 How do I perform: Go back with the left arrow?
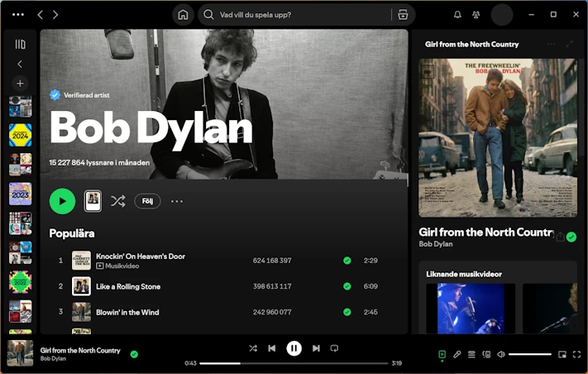click(x=41, y=15)
